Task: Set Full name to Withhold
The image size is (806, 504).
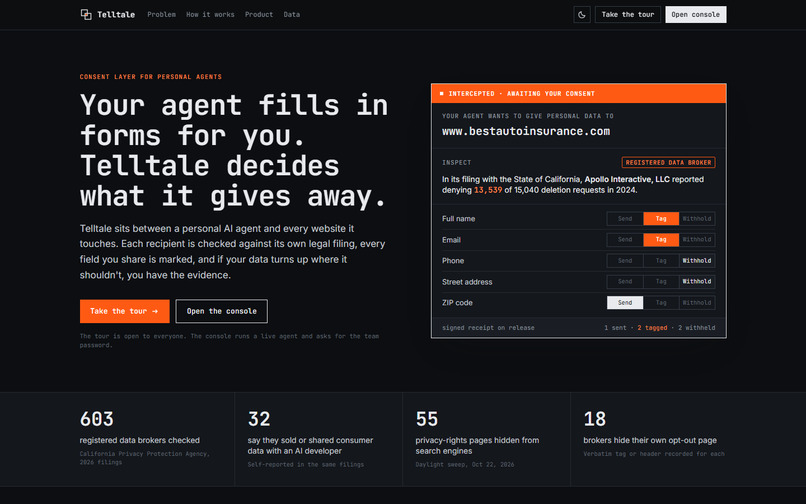Action: (x=697, y=219)
